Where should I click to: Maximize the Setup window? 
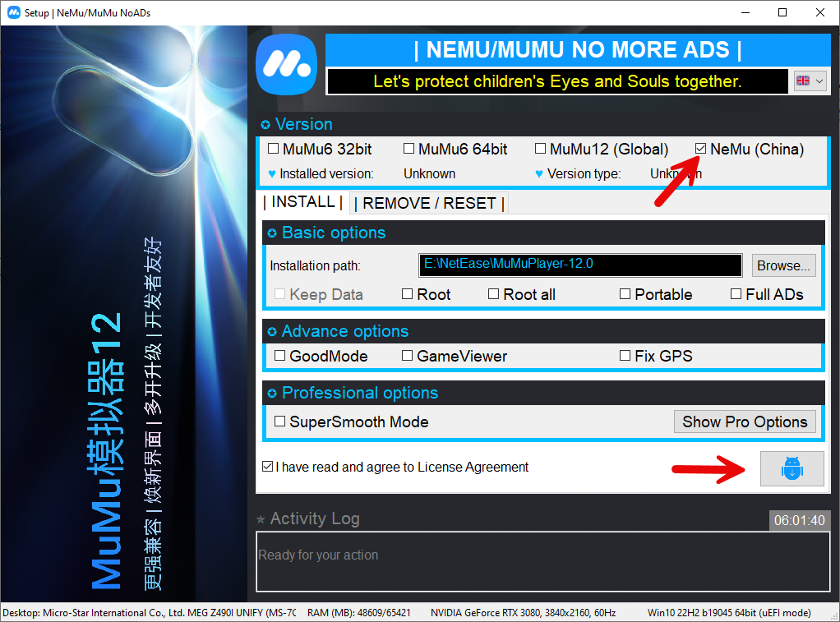tap(782, 12)
